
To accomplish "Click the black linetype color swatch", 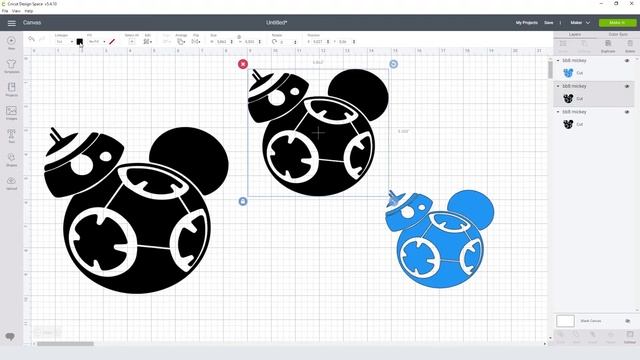I will click(80, 42).
